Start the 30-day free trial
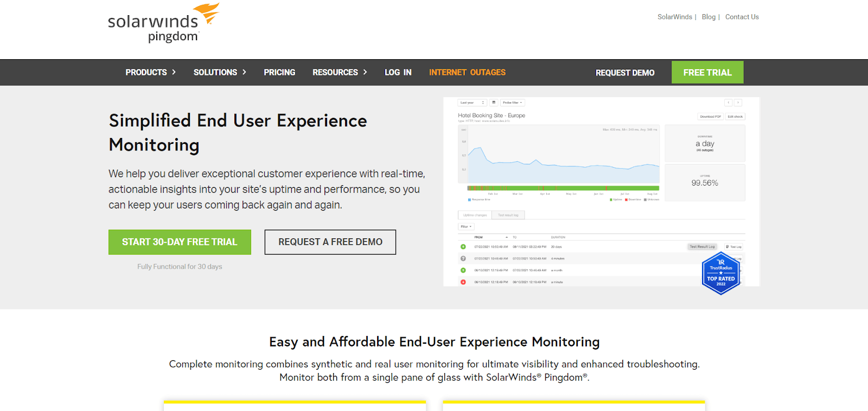This screenshot has width=868, height=411. (x=180, y=242)
